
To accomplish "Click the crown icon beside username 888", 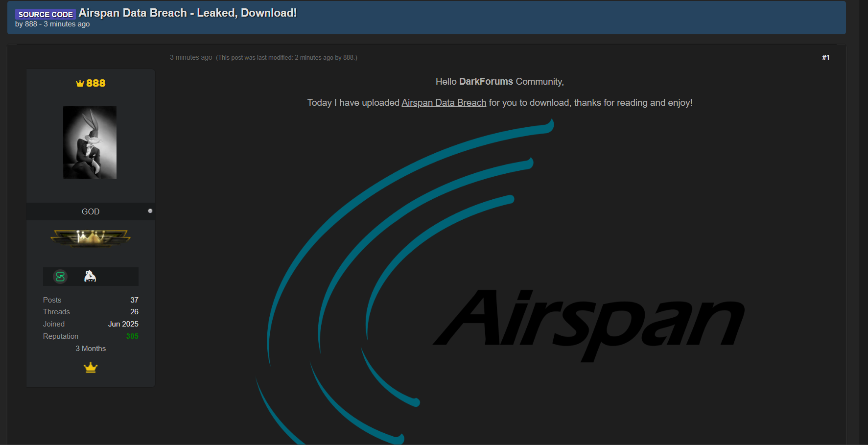I will click(x=80, y=84).
